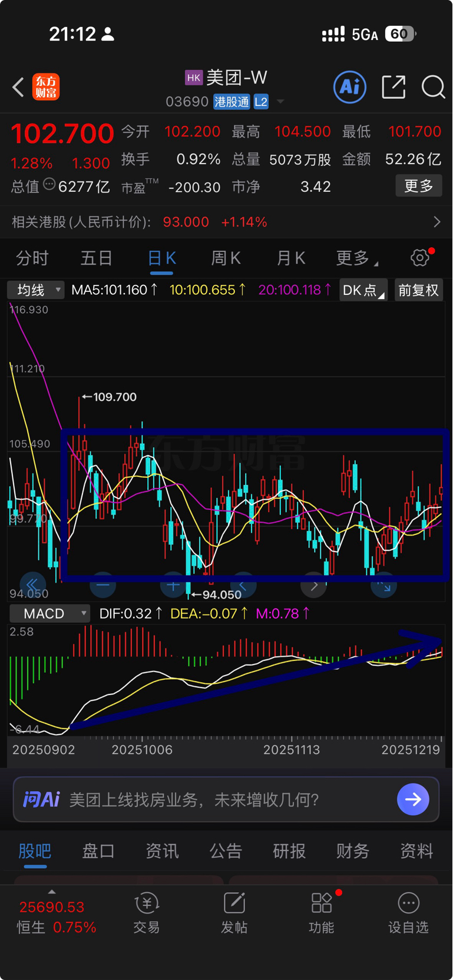
Task: Tap the 总量 5073万股 value
Action: (x=300, y=160)
